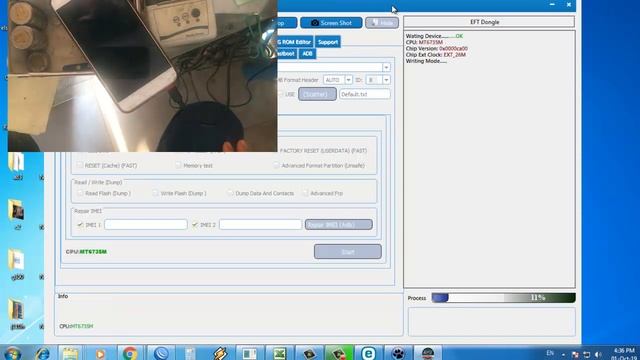Click the Process progress bar at 11%

tap(503, 298)
